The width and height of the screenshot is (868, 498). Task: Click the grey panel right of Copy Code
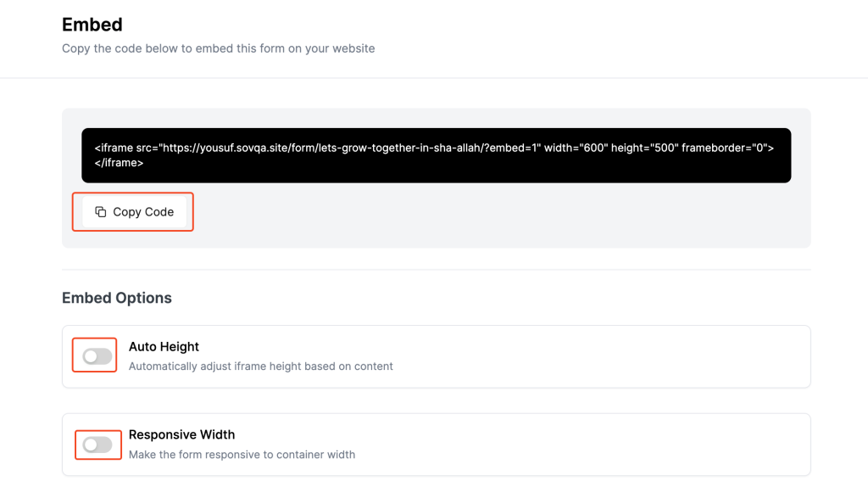498,216
